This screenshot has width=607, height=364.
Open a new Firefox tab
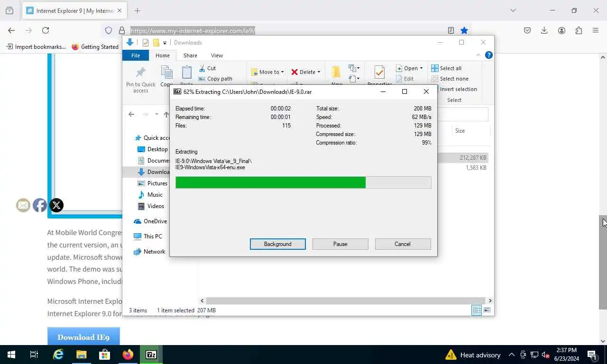coord(137,10)
